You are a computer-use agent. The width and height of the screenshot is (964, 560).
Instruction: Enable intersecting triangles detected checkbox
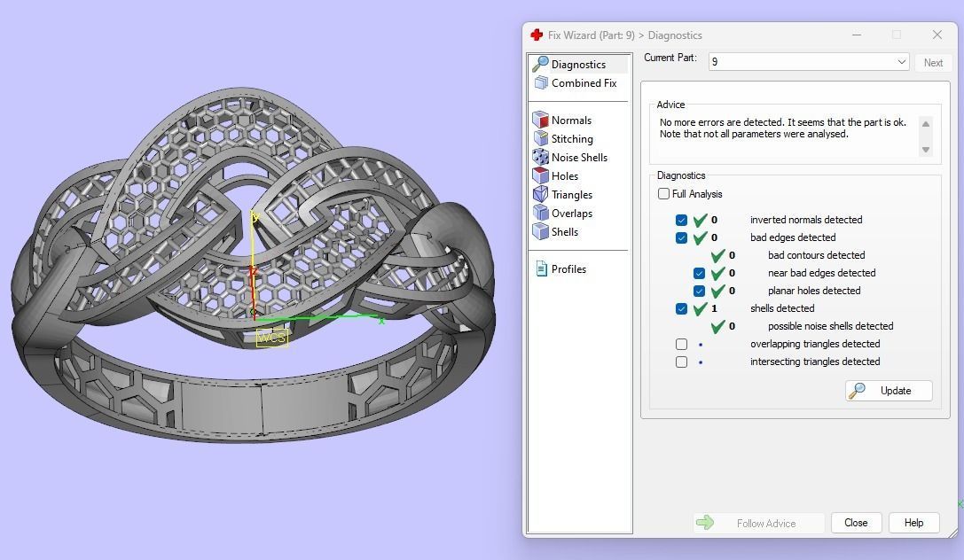(681, 362)
